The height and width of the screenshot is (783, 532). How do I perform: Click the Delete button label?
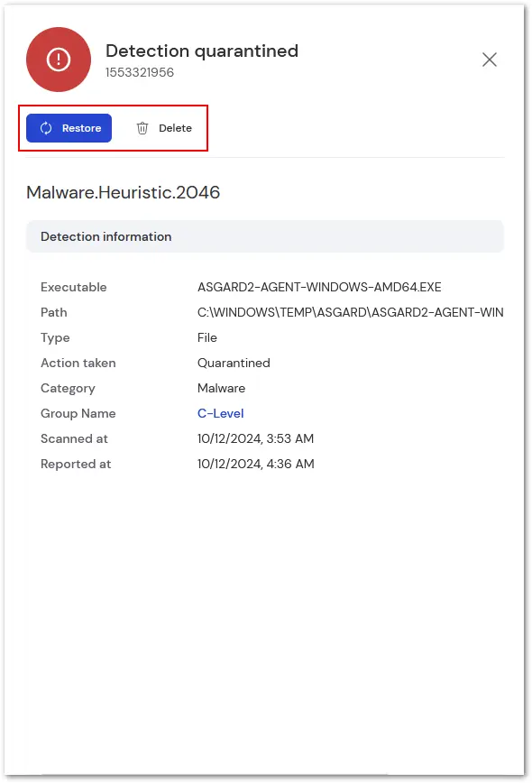pos(175,128)
